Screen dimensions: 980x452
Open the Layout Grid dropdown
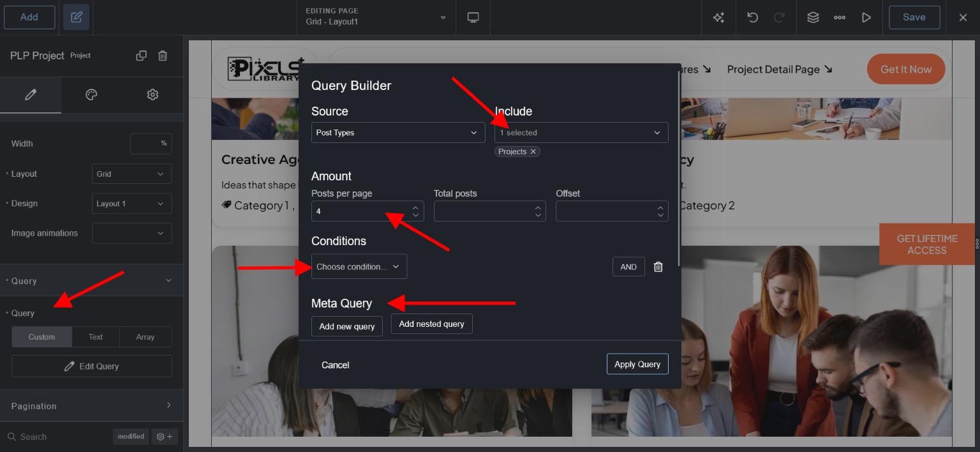132,174
